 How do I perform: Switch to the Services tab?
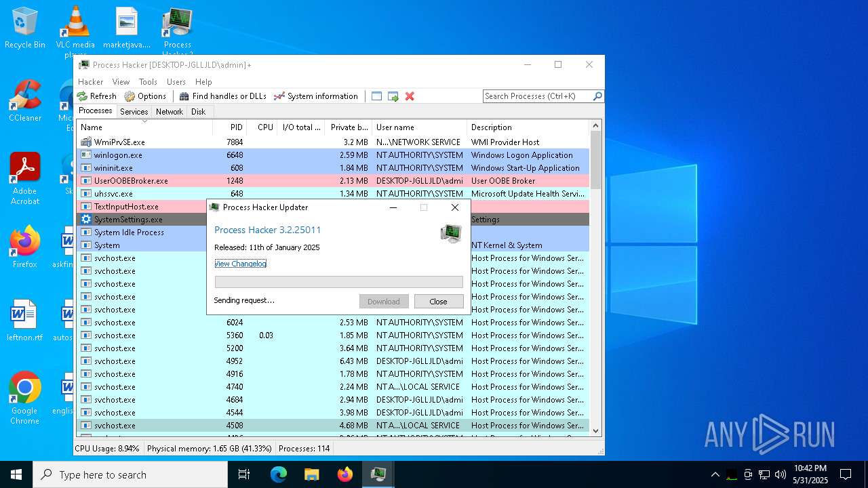click(134, 112)
